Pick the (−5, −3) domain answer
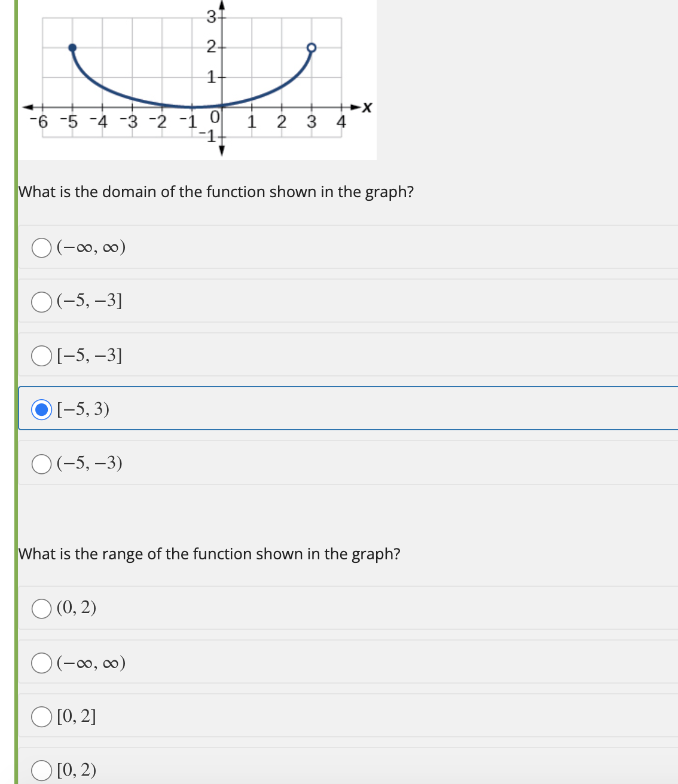The height and width of the screenshot is (784, 678). pos(41,464)
